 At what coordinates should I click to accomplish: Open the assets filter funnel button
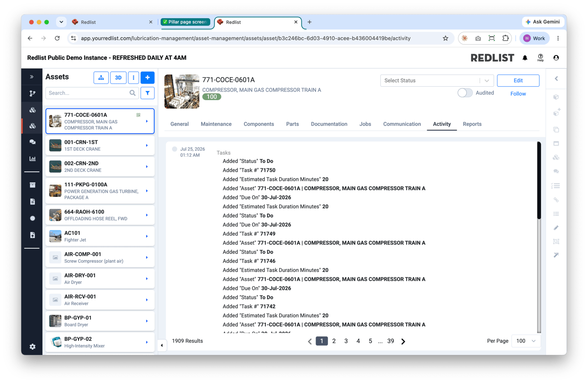tap(147, 93)
